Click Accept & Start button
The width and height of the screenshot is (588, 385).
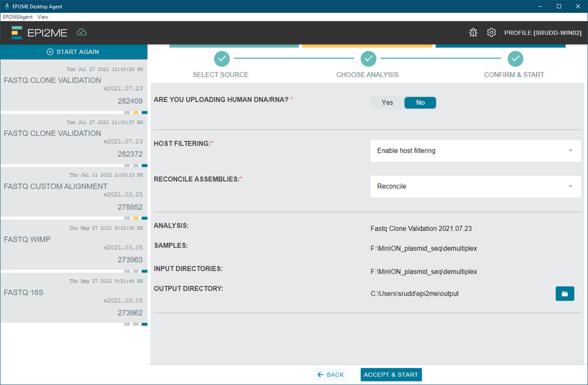point(391,374)
